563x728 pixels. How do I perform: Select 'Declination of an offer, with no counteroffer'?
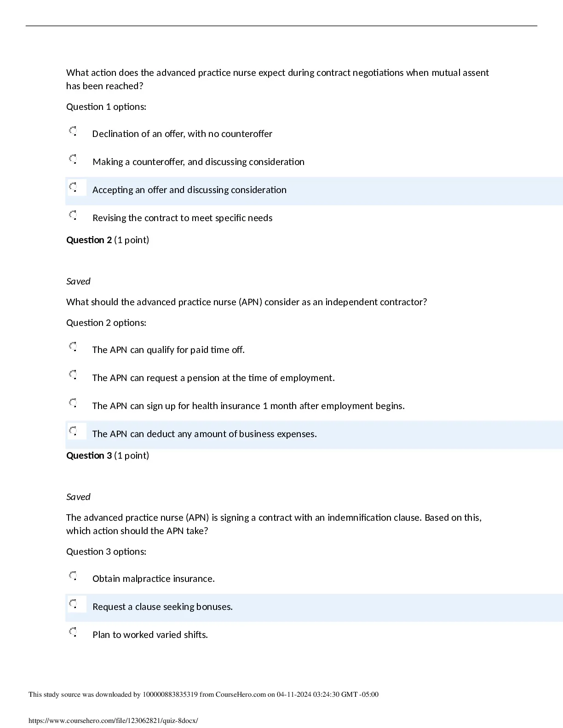click(73, 131)
